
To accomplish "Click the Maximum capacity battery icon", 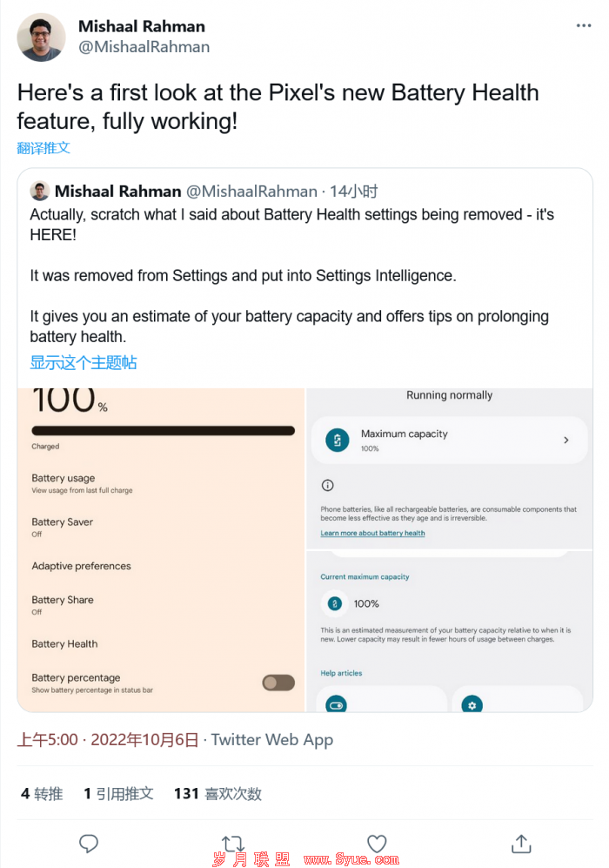I will 338,440.
